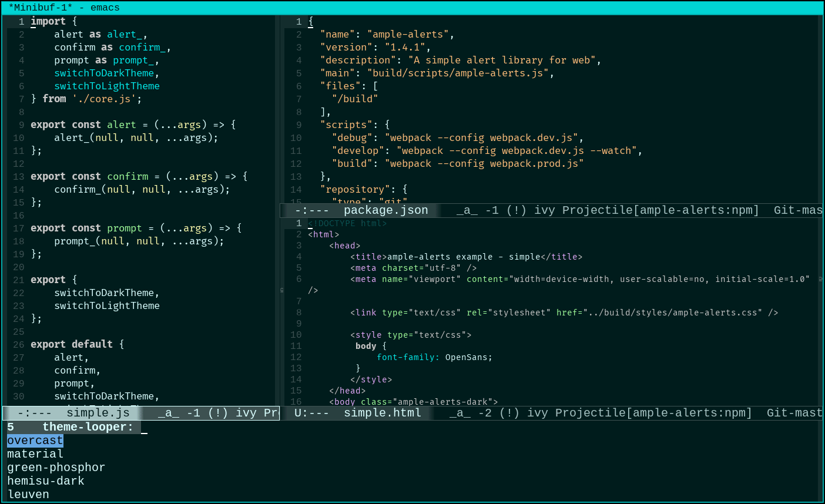Click "build/scripts/ample-alerts.js" main value
The image size is (825, 504).
coord(458,73)
